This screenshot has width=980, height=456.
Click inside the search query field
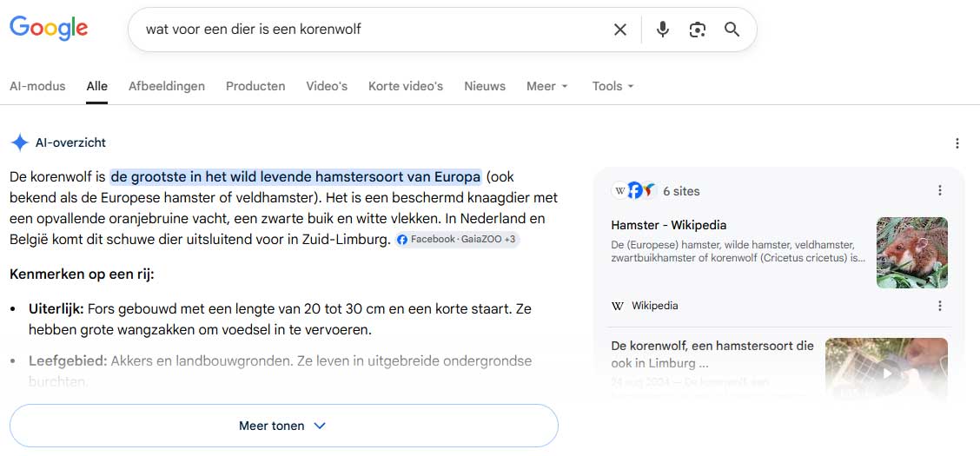375,30
